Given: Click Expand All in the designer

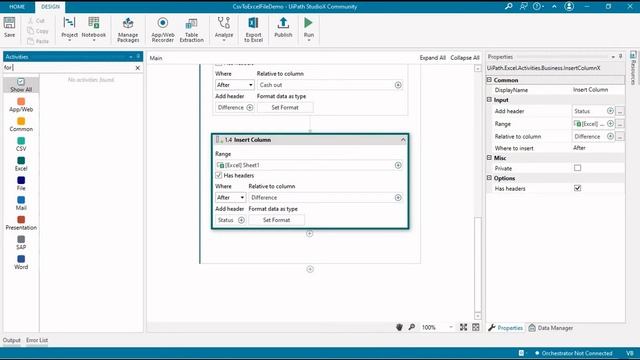Looking at the screenshot, I should [432, 58].
